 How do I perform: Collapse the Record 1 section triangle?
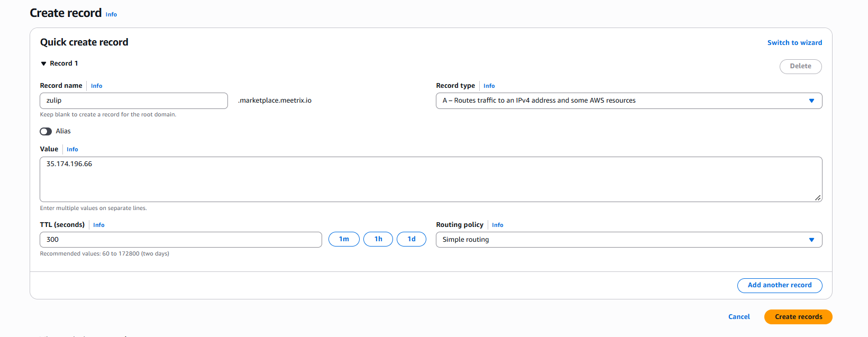(43, 63)
